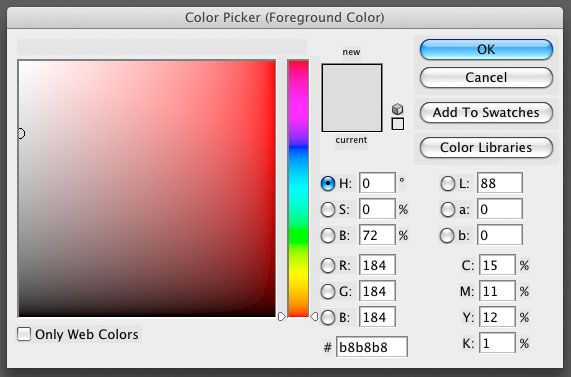Screen dimensions: 571x377
Task: Click the G value field showing 184
Action: tap(377, 291)
